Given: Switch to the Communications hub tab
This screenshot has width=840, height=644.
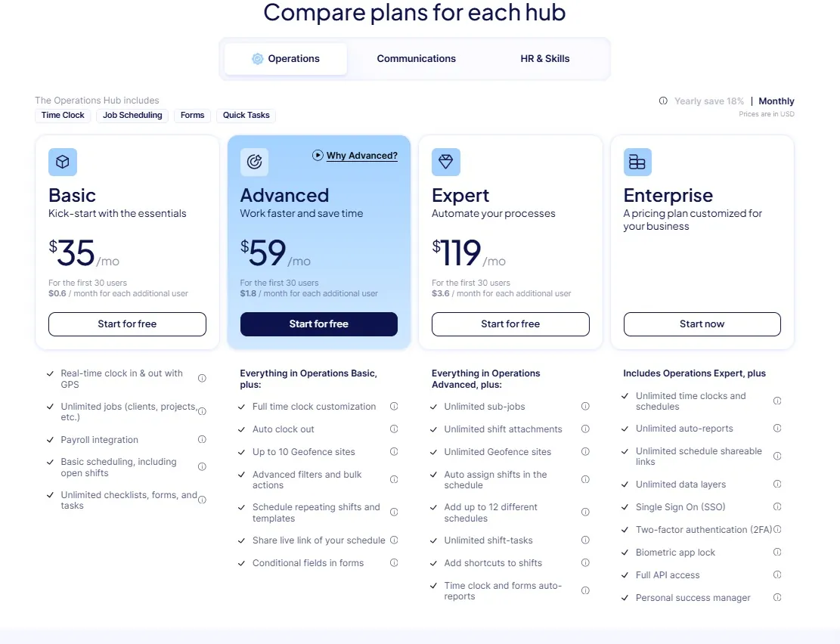Looking at the screenshot, I should point(416,59).
